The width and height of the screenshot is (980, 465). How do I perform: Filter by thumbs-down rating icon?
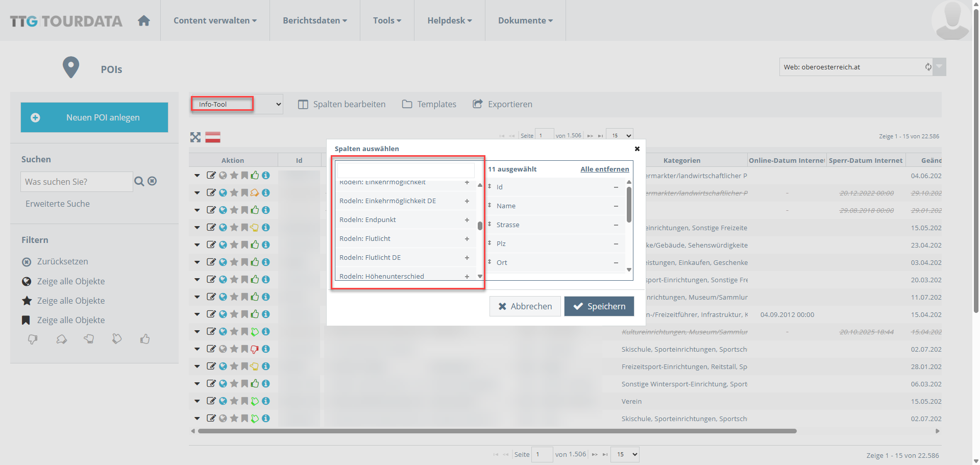(x=33, y=339)
